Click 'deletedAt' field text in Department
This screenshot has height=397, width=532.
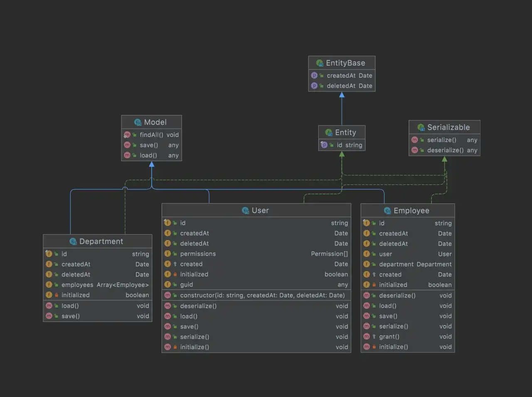pos(76,274)
